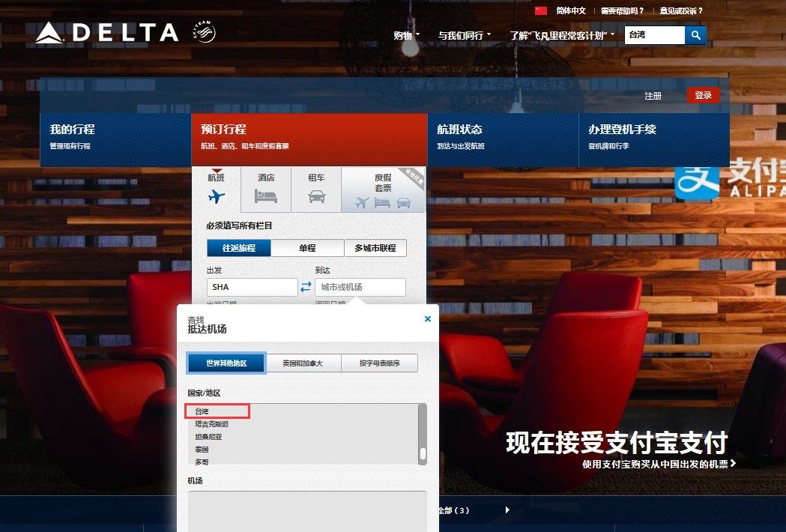Click the magnifier search icon

[695, 35]
